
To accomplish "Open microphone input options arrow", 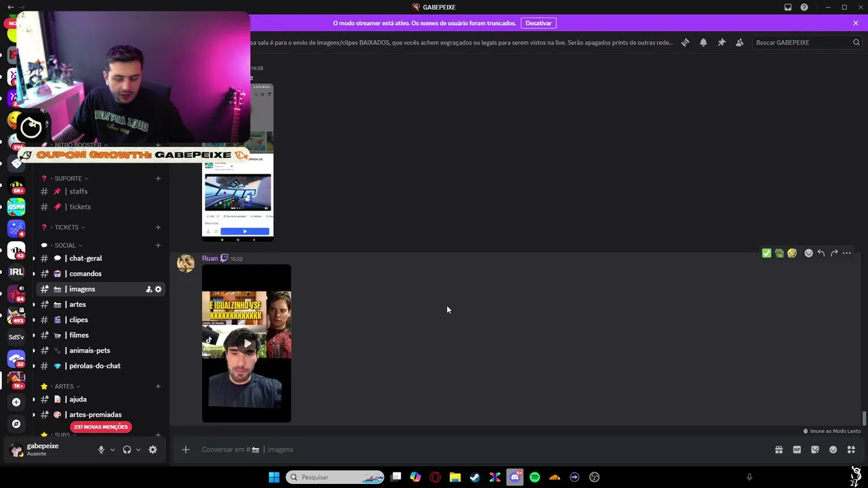I will click(113, 449).
